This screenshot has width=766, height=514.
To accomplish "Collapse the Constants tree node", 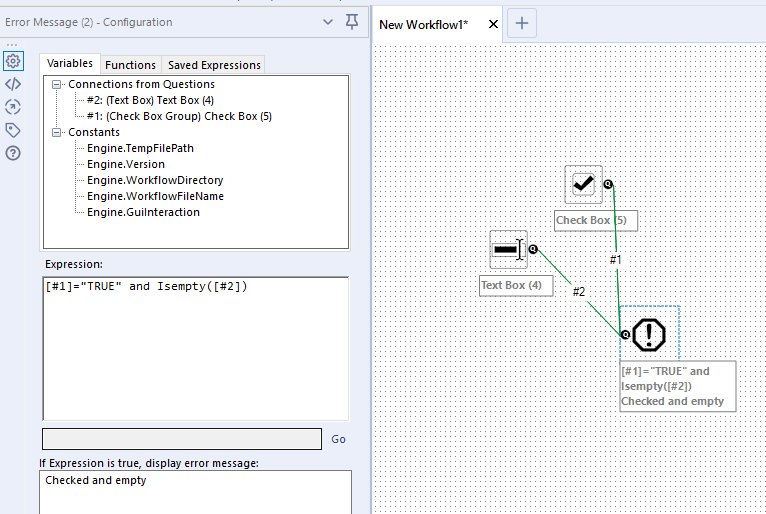I will click(57, 132).
